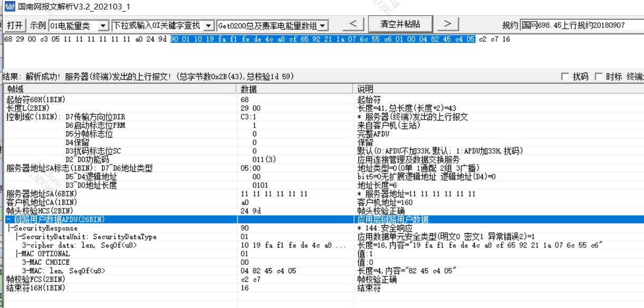Click the data cell '10 19 fa f1 fe de 4c a8 ...'
Screen dimensions: 644x308
coord(294,245)
